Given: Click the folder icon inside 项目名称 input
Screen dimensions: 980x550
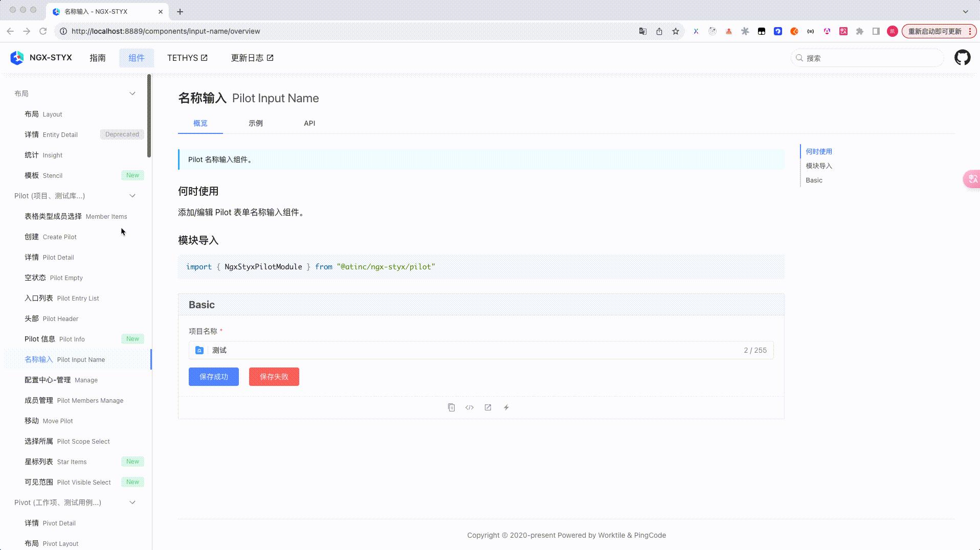Looking at the screenshot, I should [199, 350].
